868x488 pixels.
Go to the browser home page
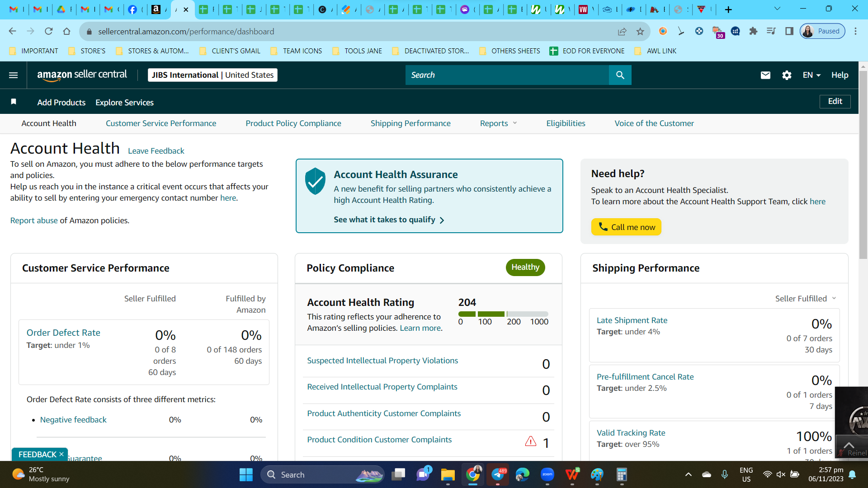67,31
